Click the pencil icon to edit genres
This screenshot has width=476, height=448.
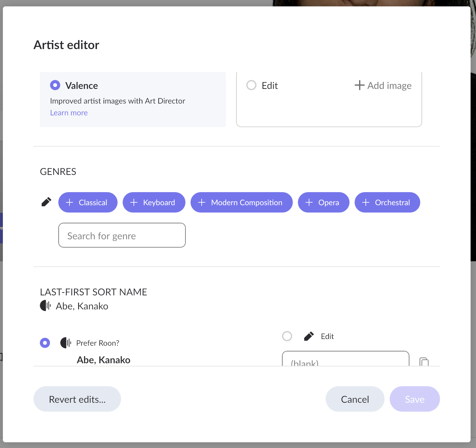tap(46, 201)
